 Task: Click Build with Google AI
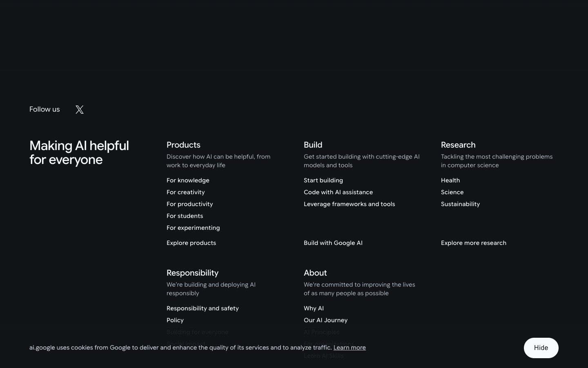[x=333, y=243]
